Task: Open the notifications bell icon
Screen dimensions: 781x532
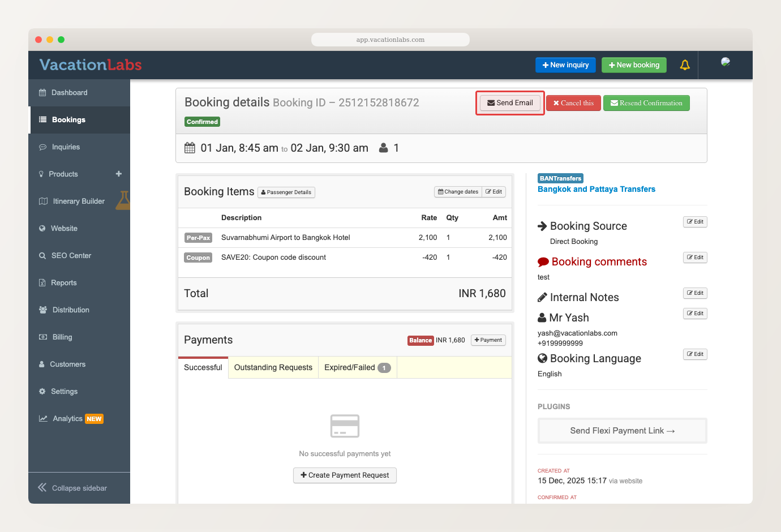Action: [x=685, y=65]
